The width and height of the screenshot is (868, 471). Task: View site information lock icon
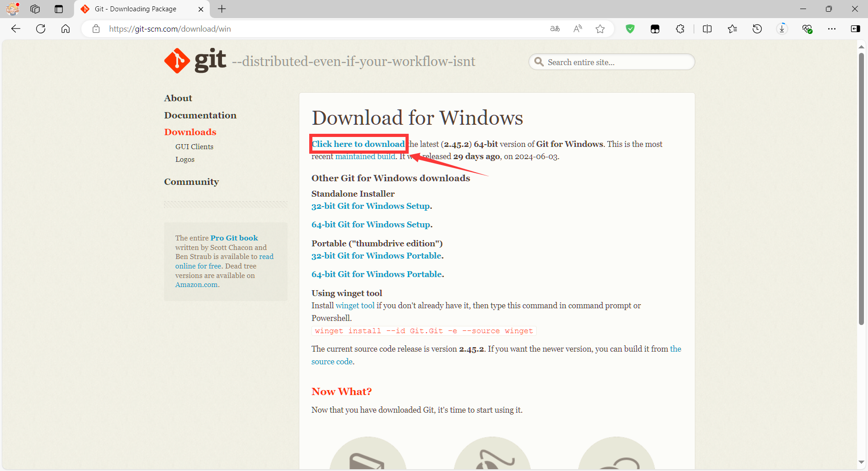(96, 29)
